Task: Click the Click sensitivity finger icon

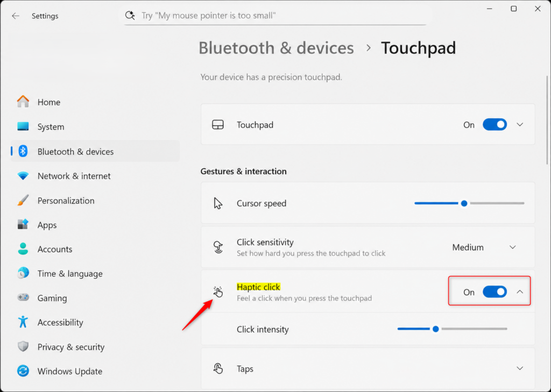Action: click(218, 247)
